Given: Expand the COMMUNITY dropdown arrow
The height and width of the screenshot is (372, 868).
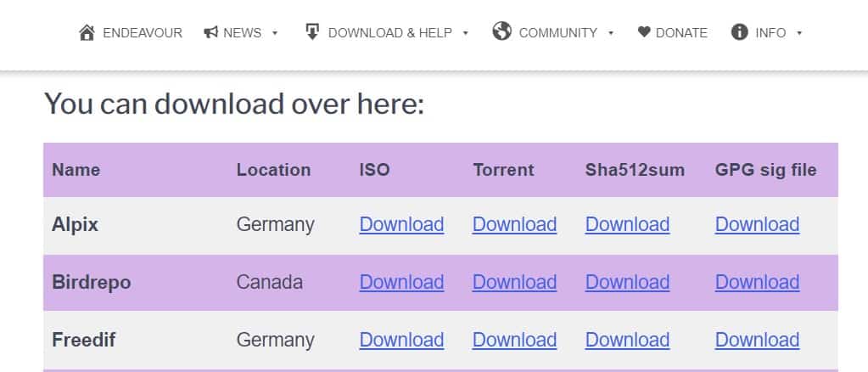Looking at the screenshot, I should (611, 33).
